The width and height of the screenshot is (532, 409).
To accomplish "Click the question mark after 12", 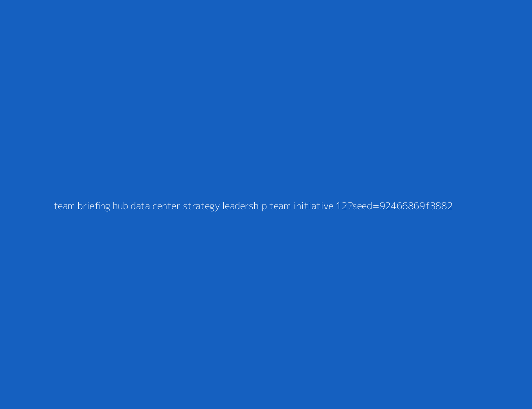I will click(x=349, y=206).
